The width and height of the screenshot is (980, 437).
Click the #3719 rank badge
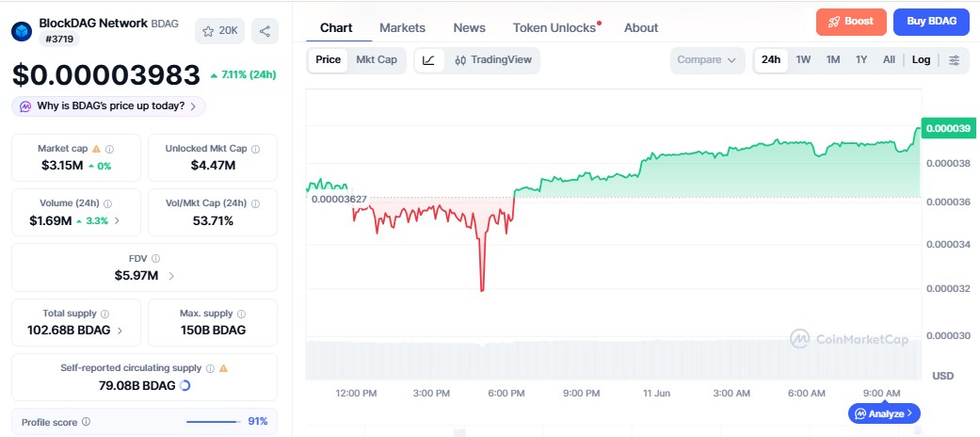pyautogui.click(x=58, y=39)
